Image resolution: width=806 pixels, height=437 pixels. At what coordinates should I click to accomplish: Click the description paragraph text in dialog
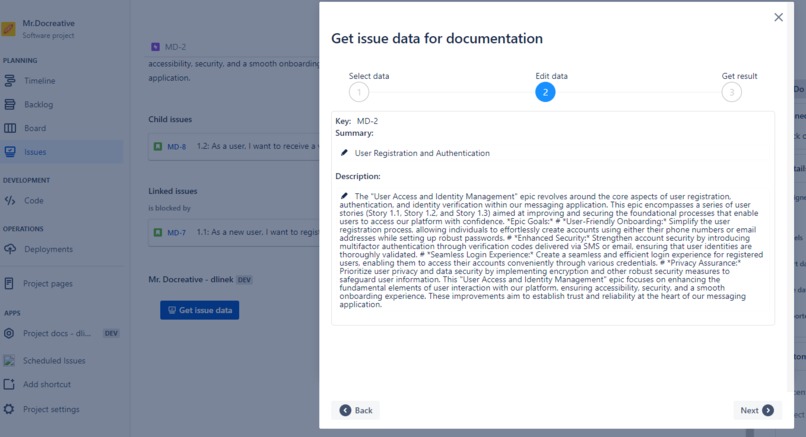(x=551, y=250)
